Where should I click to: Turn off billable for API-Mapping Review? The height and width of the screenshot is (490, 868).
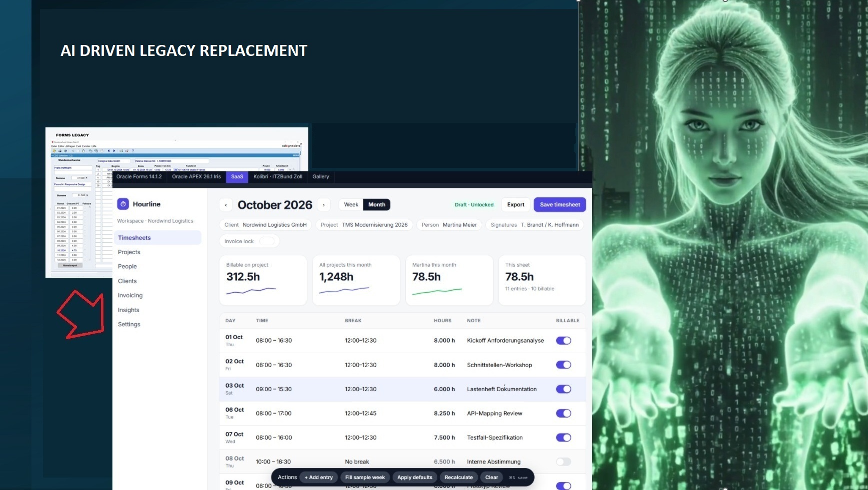click(x=564, y=414)
